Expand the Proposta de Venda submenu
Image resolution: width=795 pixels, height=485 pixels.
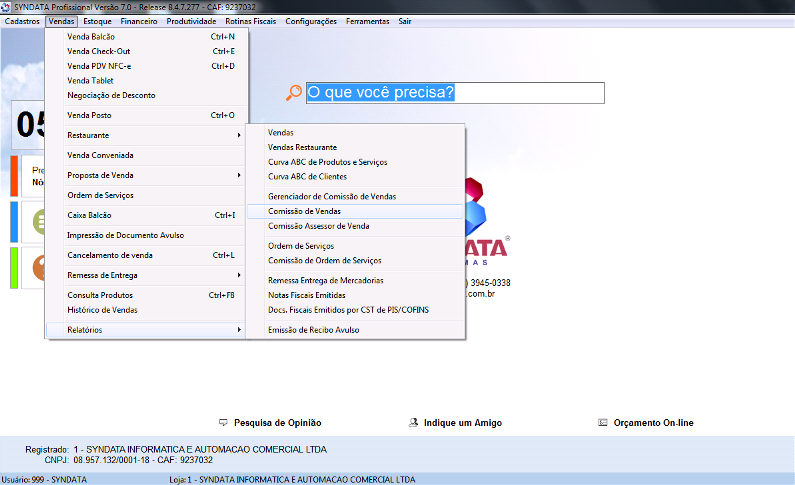click(146, 175)
